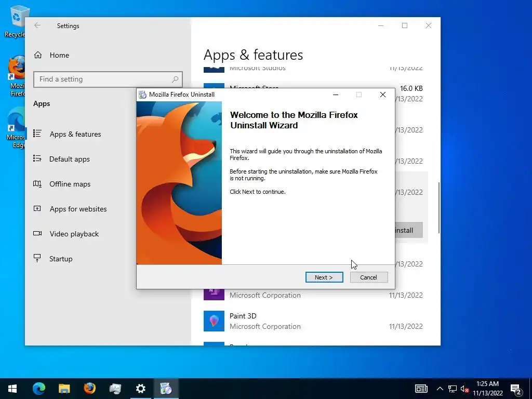This screenshot has height=399, width=532.
Task: Click the Firefox uninstaller taskbar icon
Action: click(166, 389)
